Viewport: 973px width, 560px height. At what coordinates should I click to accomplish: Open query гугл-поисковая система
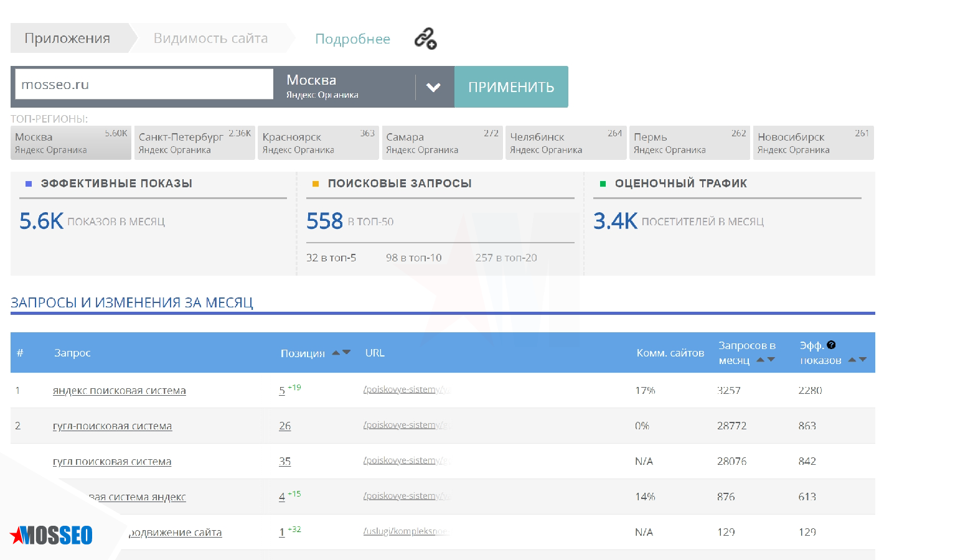112,426
